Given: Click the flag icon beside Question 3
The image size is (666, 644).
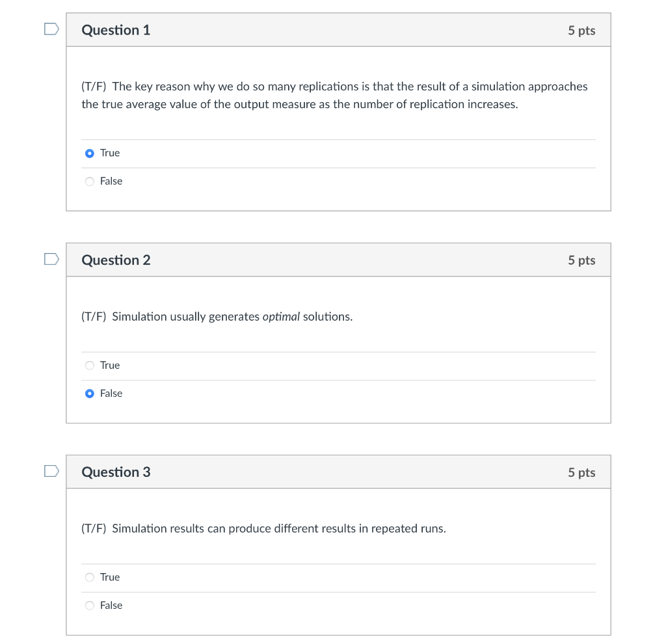Looking at the screenshot, I should click(51, 470).
